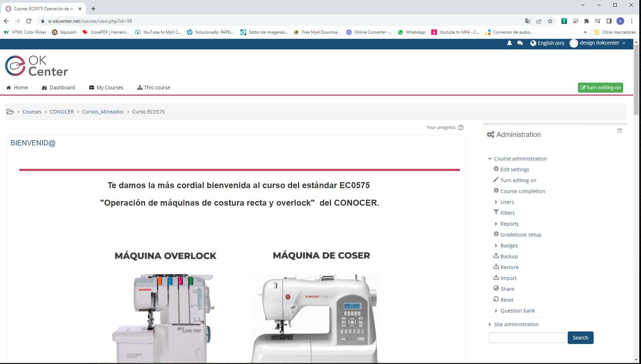Toggle the browser side panel icon
The width and height of the screenshot is (641, 364).
point(609,21)
